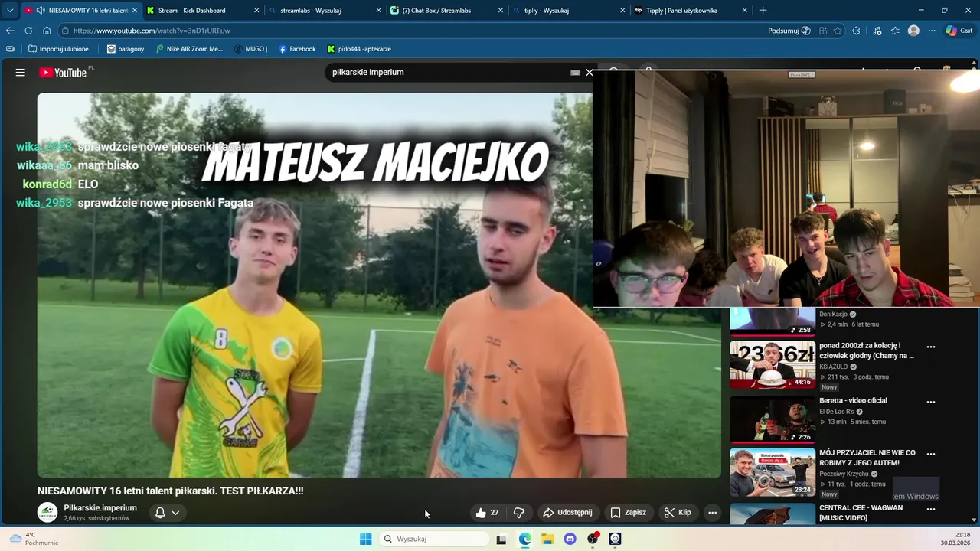Open the browser profile avatar
This screenshot has width=980, height=551.
[913, 31]
